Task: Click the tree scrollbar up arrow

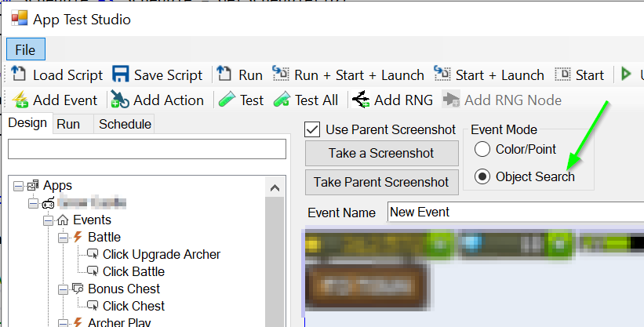Action: [x=275, y=188]
